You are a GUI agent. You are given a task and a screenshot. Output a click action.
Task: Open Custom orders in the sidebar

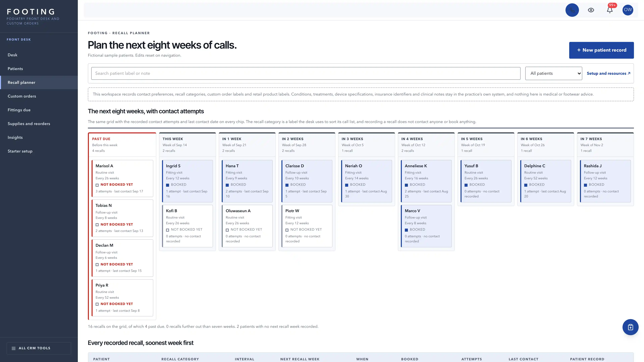click(x=39, y=96)
